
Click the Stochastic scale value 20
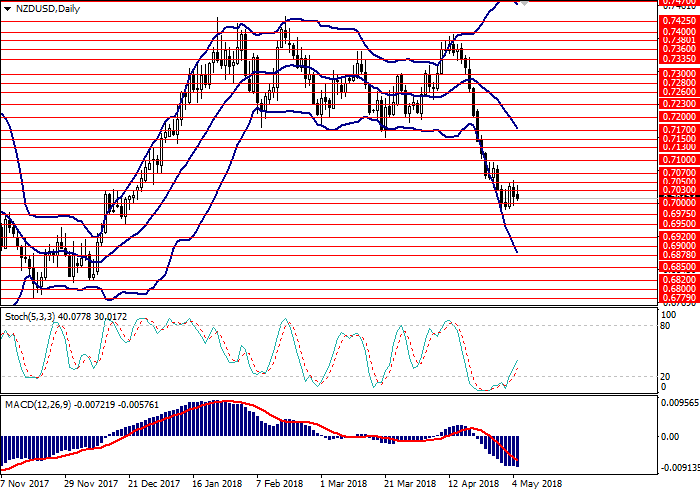pyautogui.click(x=666, y=376)
